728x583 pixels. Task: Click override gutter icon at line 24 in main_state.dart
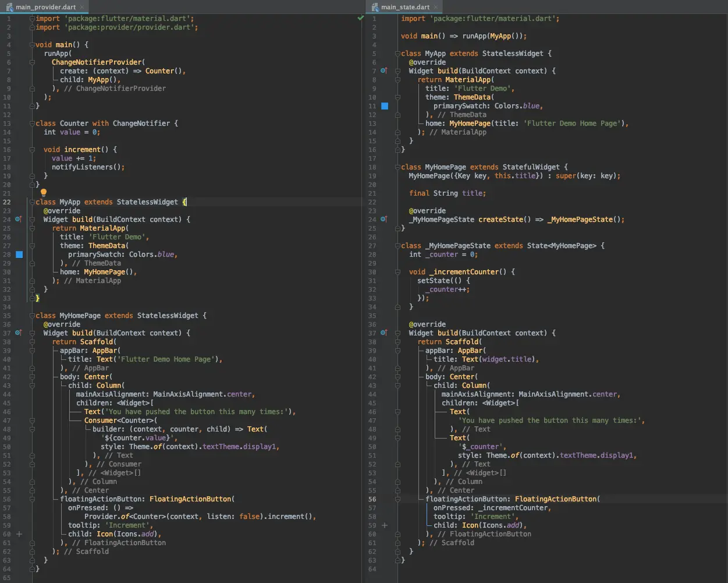(x=384, y=220)
